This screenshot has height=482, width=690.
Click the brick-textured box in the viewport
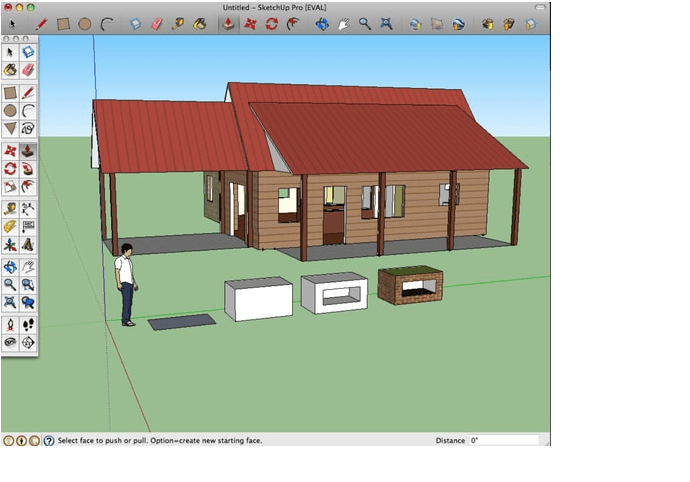tap(410, 285)
